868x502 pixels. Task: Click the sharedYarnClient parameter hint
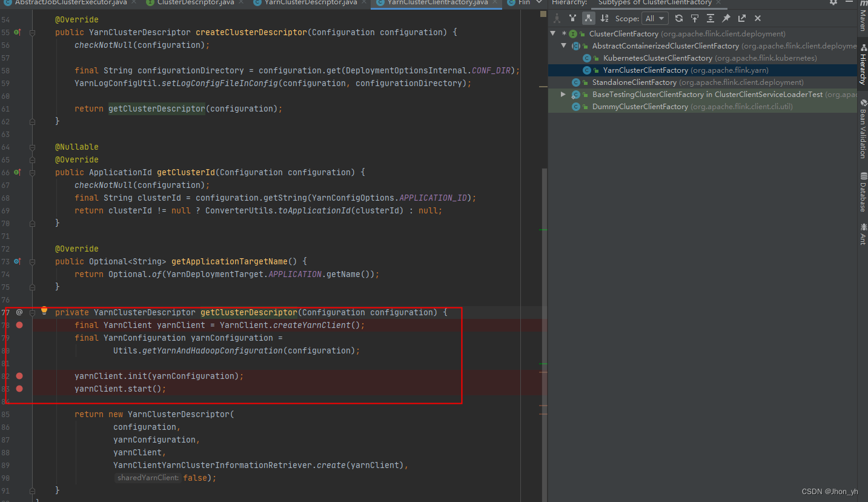coord(148,478)
